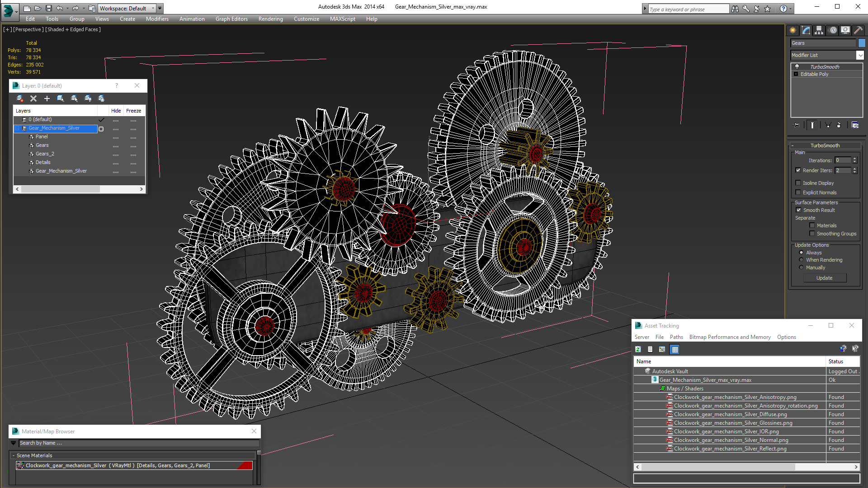Click Add Selected Objects plus icon in Layer dialog
This screenshot has height=488, width=868.
tap(47, 98)
